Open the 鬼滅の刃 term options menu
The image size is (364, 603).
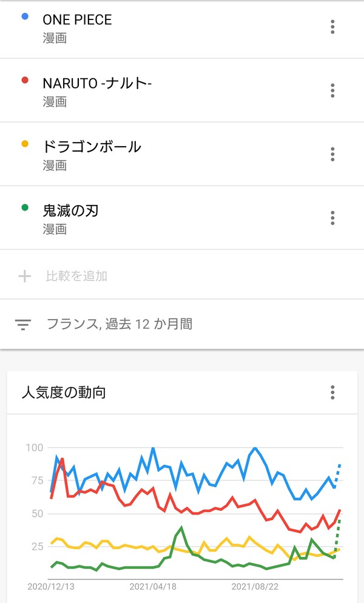332,218
